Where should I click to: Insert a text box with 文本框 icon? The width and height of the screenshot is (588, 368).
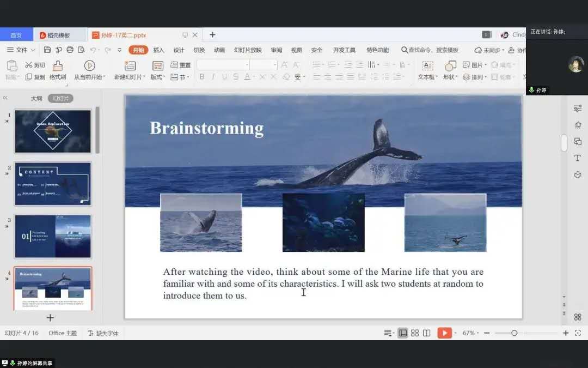(427, 66)
